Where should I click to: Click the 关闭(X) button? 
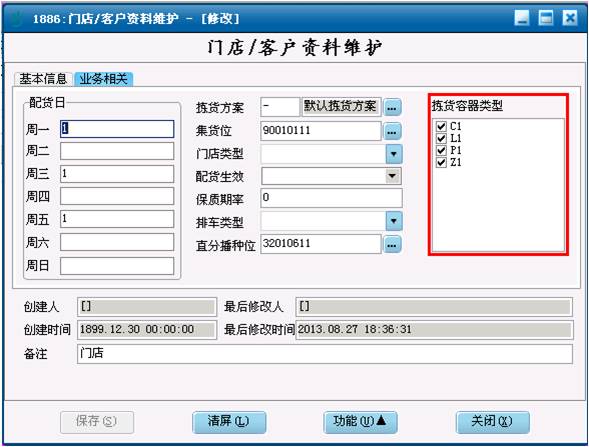coord(492,422)
